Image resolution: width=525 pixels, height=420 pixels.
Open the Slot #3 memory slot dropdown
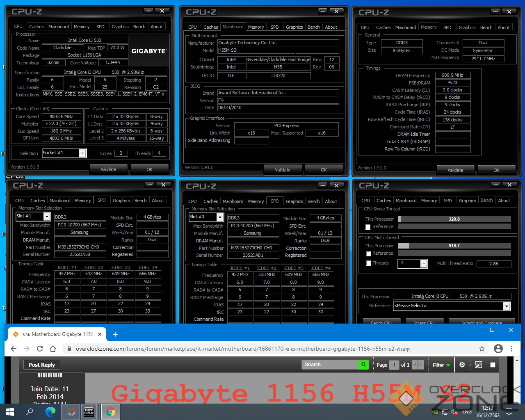pyautogui.click(x=220, y=217)
